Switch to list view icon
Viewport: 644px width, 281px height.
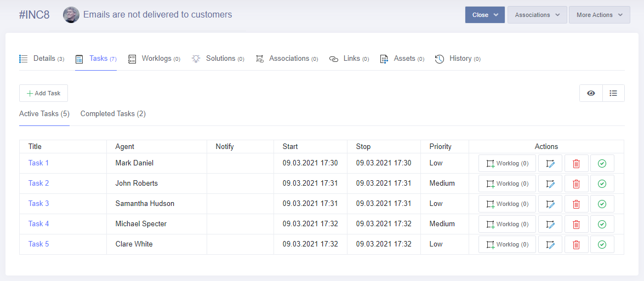(613, 93)
